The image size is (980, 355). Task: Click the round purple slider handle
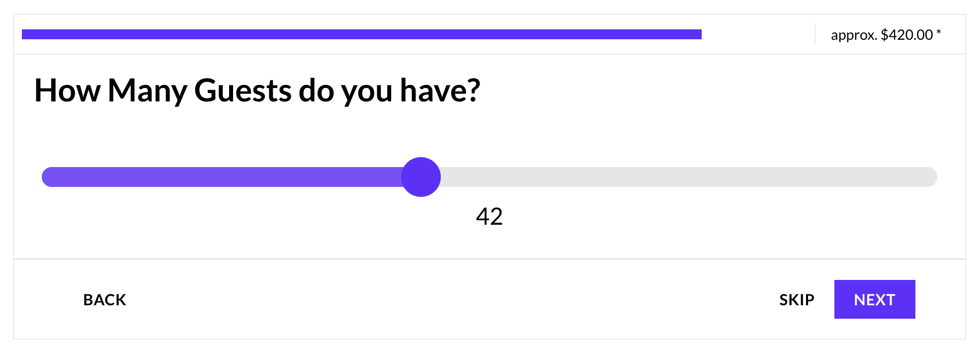[x=421, y=177]
